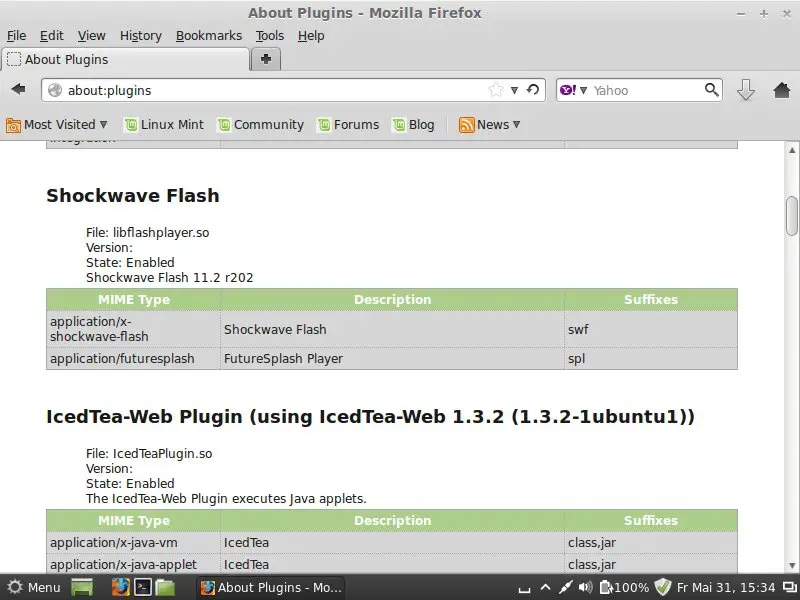Click the globe site identity icon

(x=55, y=90)
